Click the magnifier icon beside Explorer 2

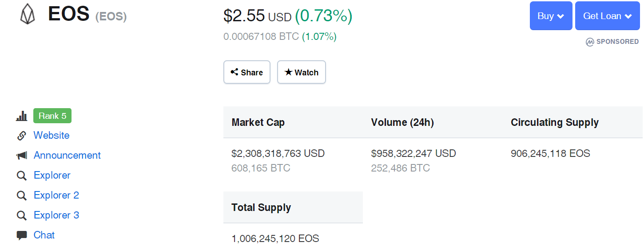point(21,195)
